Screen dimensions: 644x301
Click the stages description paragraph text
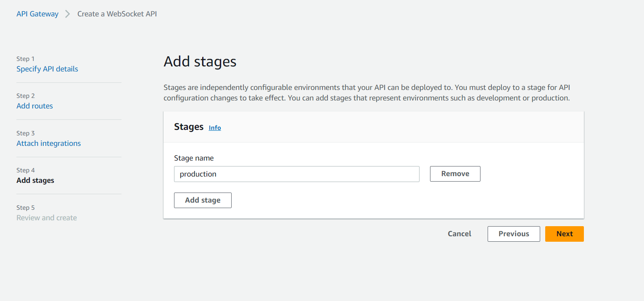click(367, 93)
